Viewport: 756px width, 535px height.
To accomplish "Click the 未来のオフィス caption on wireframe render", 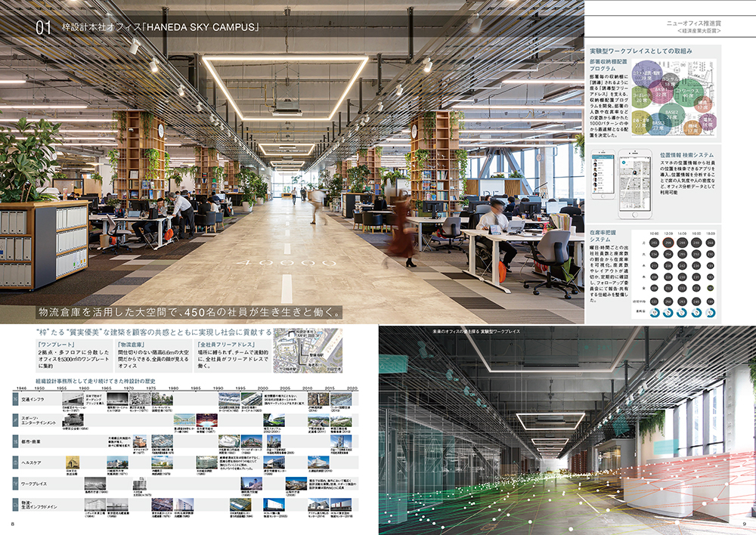I will (x=476, y=332).
